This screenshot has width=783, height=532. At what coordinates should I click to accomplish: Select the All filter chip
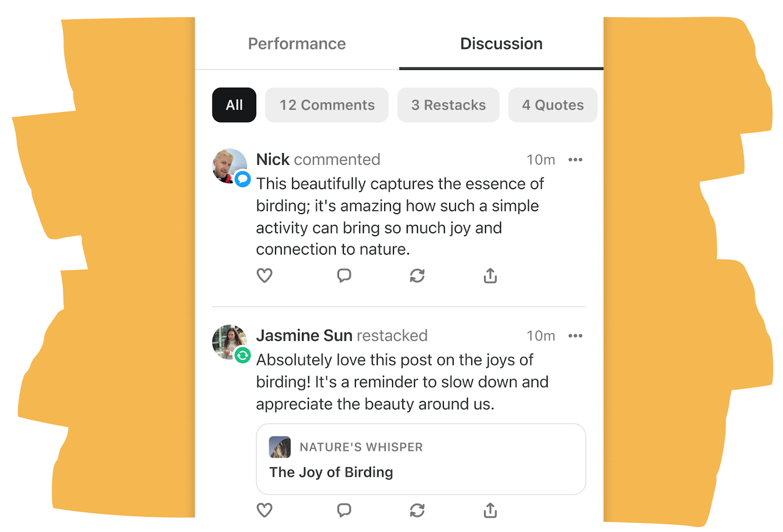[x=234, y=105]
